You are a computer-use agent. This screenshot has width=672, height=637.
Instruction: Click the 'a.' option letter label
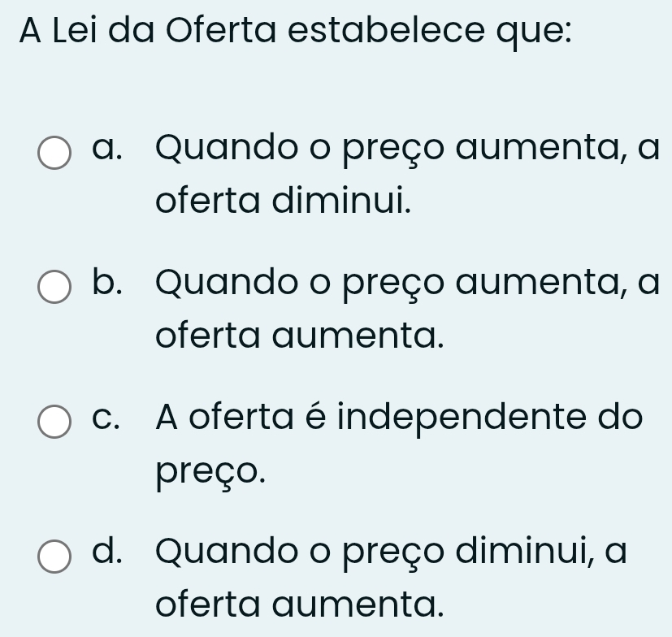(111, 150)
